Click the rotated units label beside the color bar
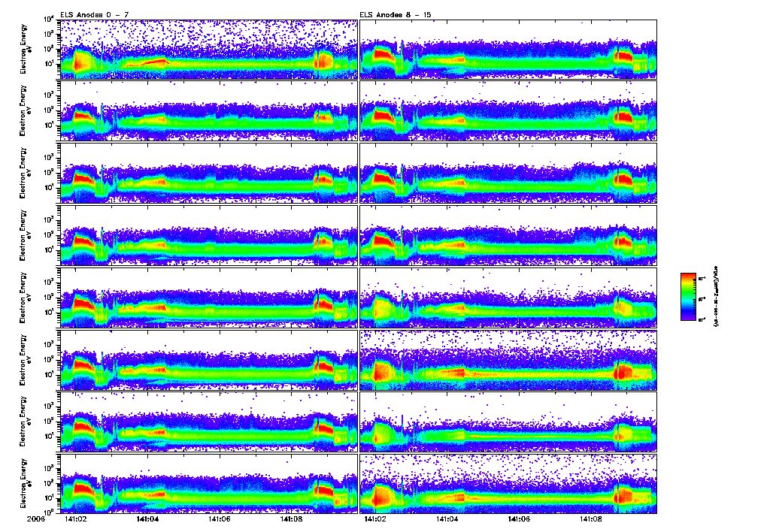 (715, 297)
